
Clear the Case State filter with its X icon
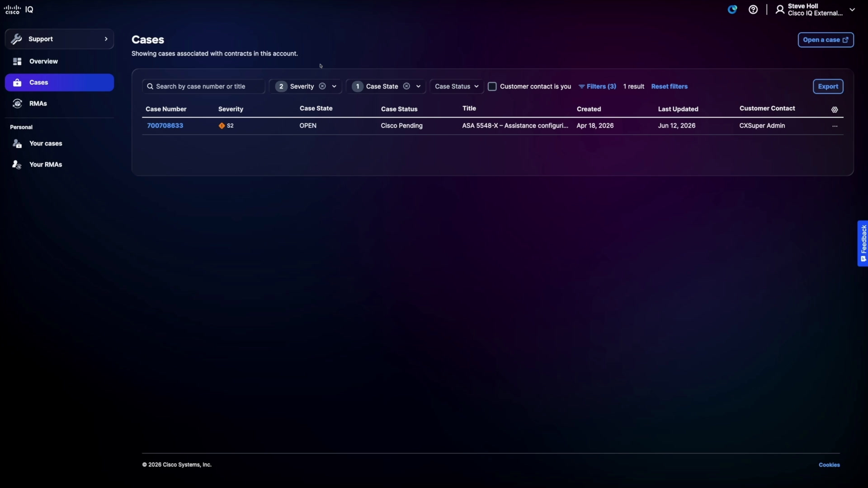[x=406, y=86]
